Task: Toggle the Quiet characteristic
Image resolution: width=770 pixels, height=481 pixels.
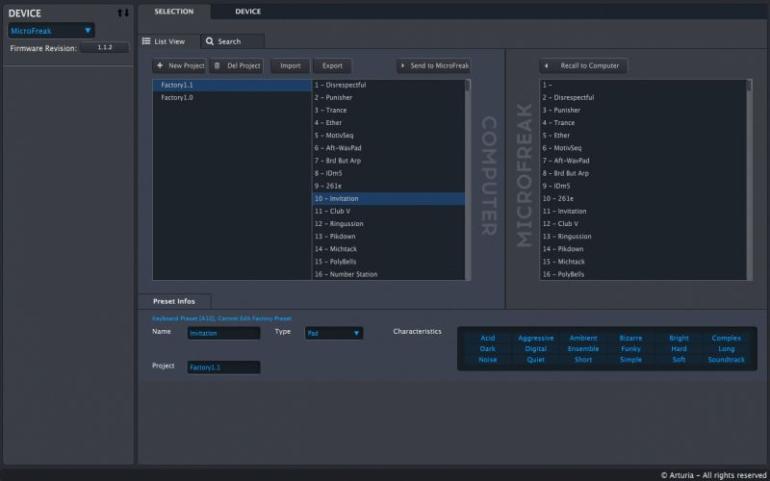Action: 536,360
